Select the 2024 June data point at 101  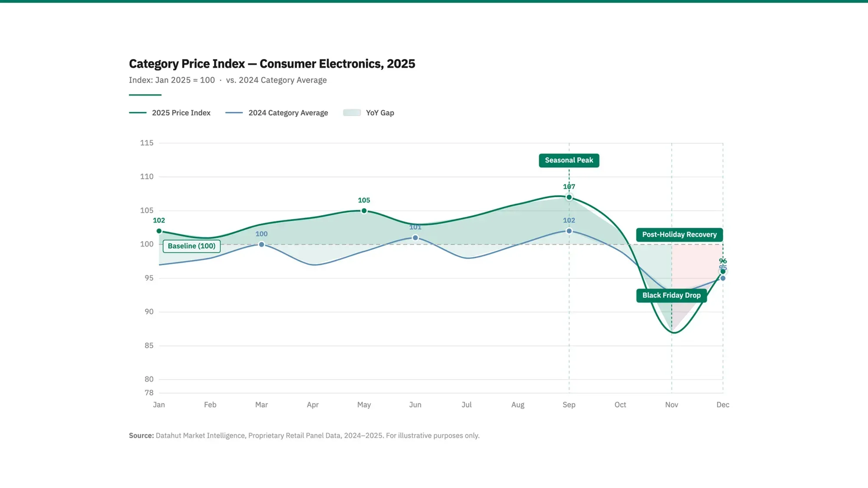(415, 238)
